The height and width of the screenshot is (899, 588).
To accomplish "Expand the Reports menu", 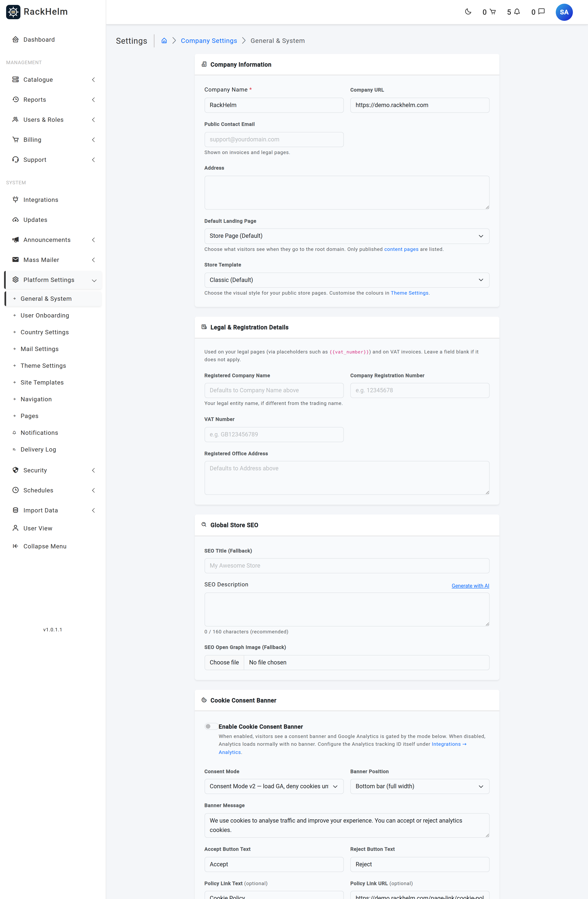I will tap(53, 100).
